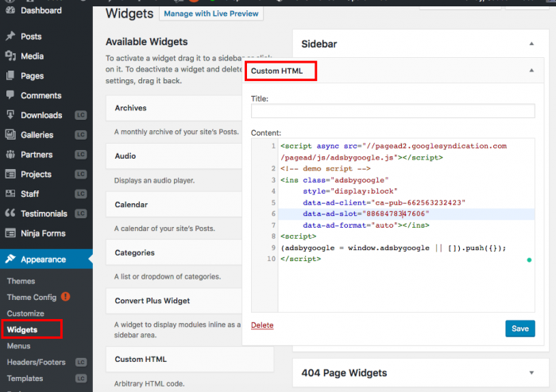Click the Galleries pin icon
Image resolution: width=556 pixels, height=392 pixels.
(x=10, y=135)
